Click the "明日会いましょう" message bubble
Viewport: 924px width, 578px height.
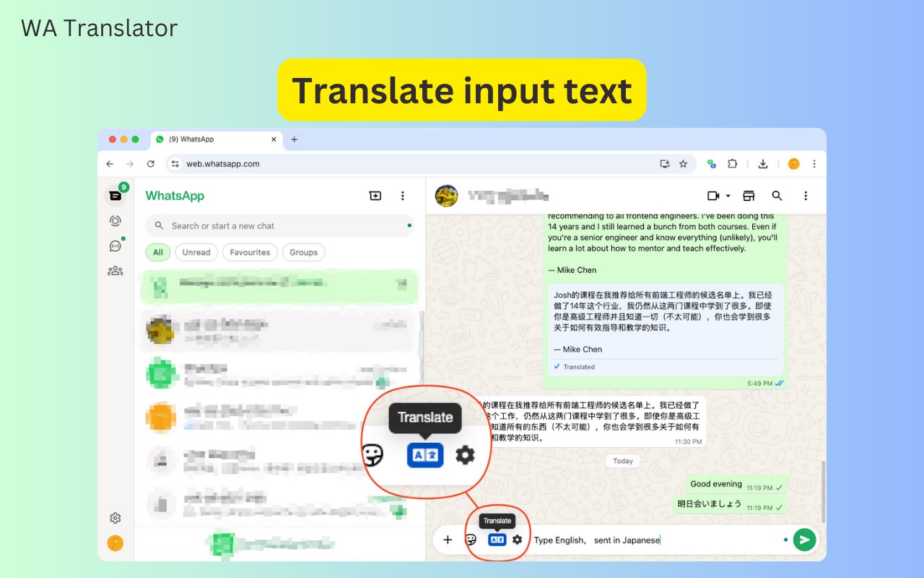(730, 504)
